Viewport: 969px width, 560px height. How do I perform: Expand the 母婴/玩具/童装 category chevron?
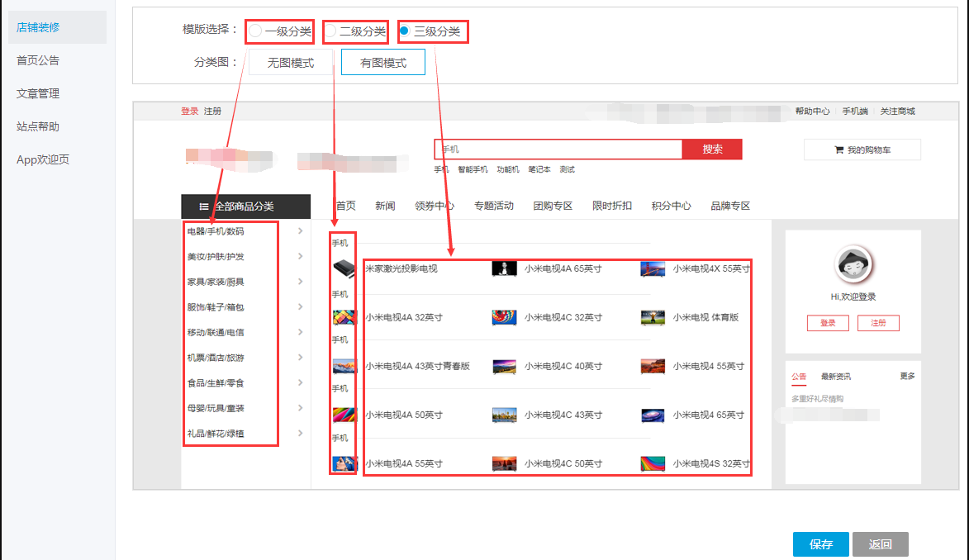point(301,408)
